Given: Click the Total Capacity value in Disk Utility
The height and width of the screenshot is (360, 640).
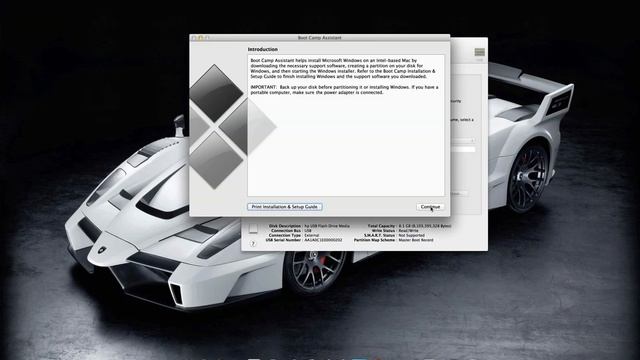Looking at the screenshot, I should 425,226.
